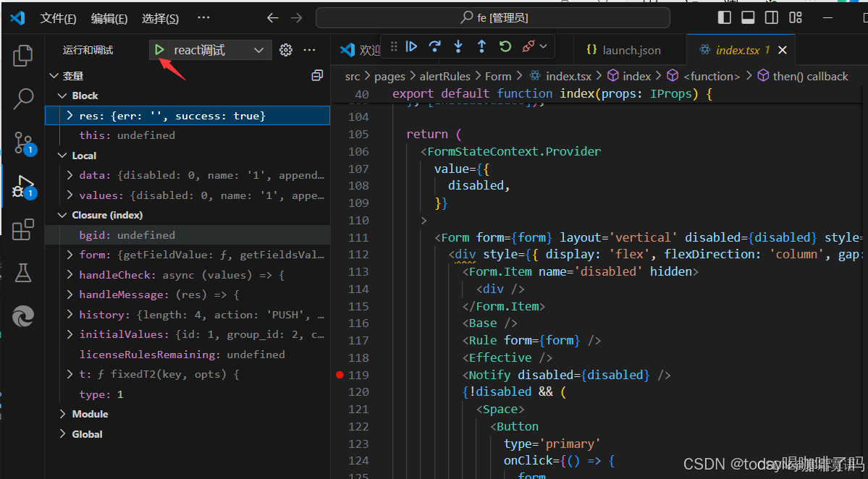Open the Testing flask icon
Viewport: 868px width, 479px height.
coord(22,273)
